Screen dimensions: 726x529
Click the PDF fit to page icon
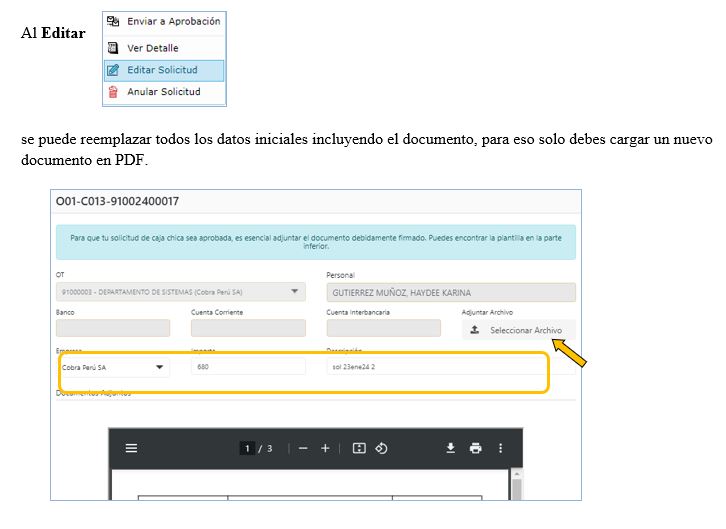[x=359, y=448]
